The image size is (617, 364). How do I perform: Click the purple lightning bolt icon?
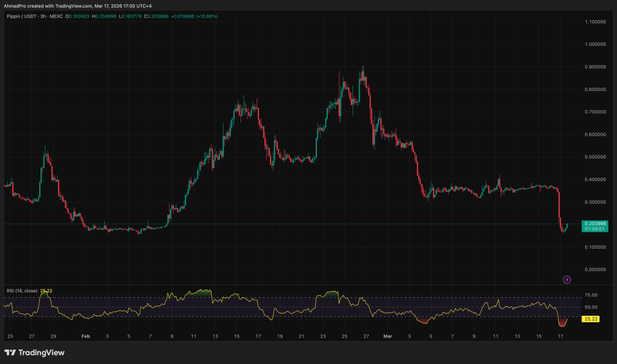coord(566,280)
